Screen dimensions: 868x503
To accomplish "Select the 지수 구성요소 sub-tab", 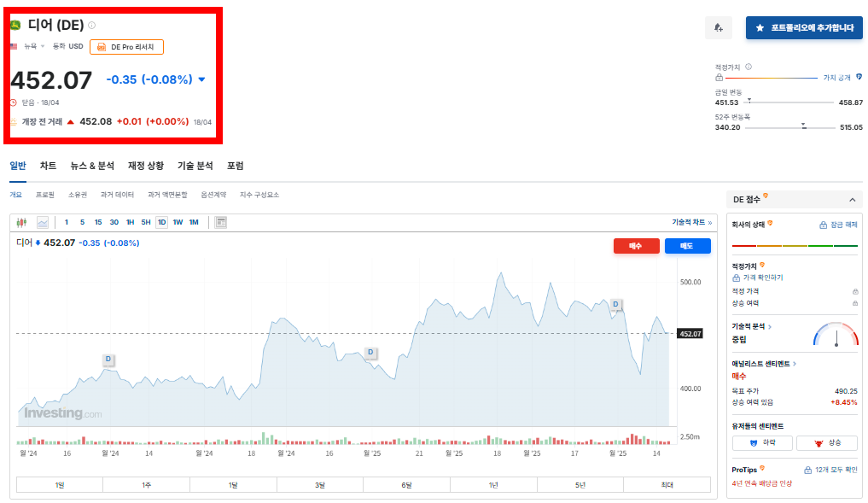I will (x=259, y=195).
